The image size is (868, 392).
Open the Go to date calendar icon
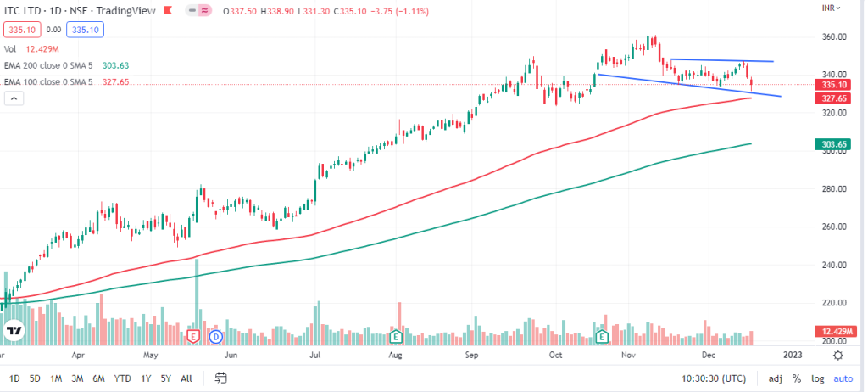pyautogui.click(x=223, y=378)
